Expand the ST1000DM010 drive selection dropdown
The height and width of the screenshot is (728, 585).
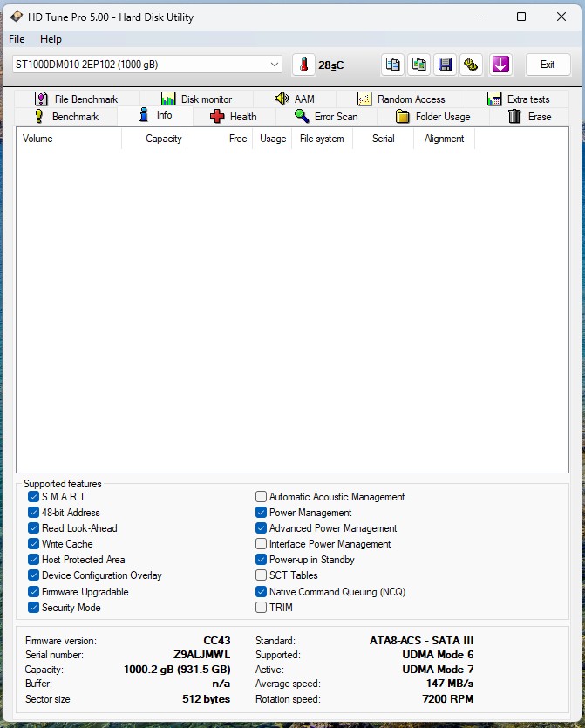pos(275,65)
